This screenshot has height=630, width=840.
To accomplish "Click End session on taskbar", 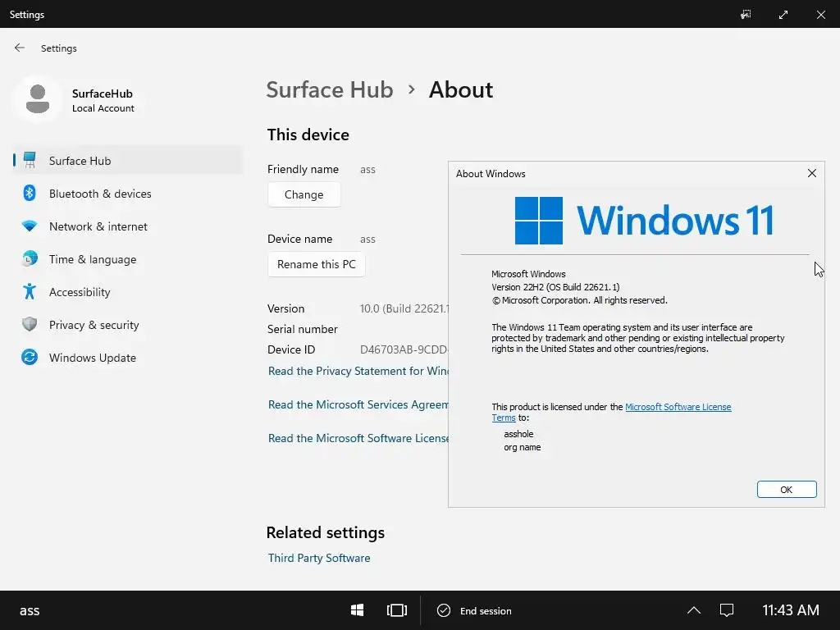I will pos(475,610).
